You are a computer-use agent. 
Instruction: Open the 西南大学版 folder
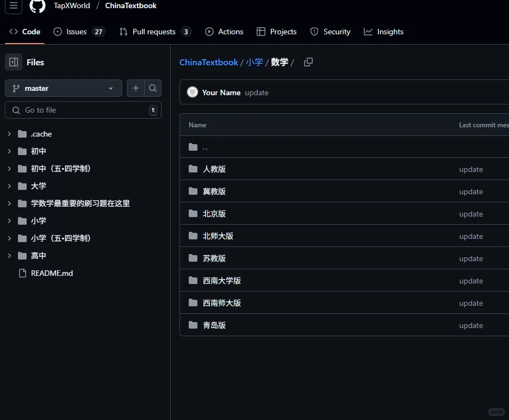coord(222,281)
